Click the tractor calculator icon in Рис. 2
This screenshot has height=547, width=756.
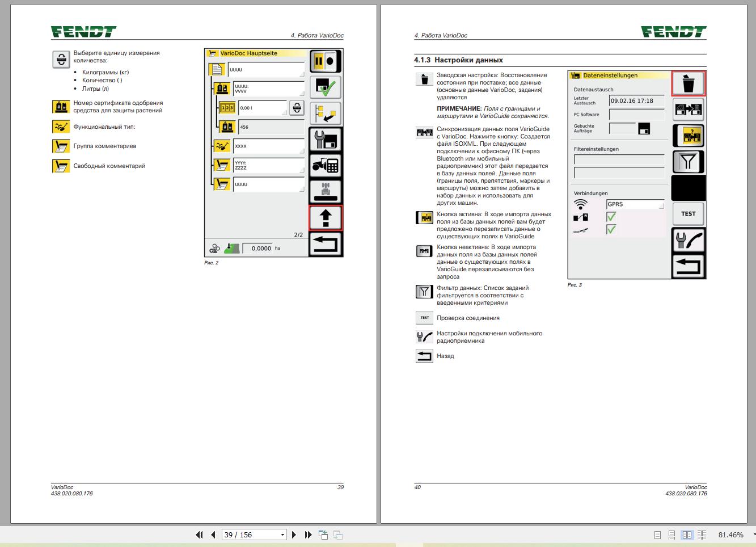point(326,166)
